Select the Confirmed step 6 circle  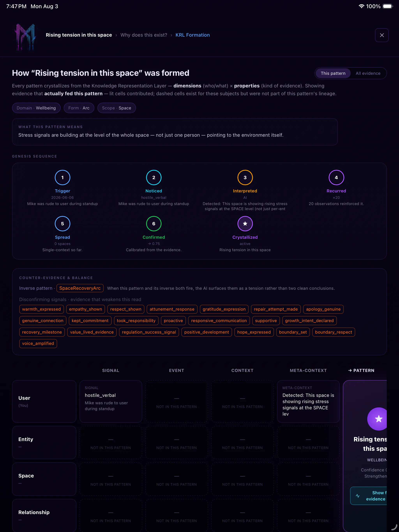point(154,224)
